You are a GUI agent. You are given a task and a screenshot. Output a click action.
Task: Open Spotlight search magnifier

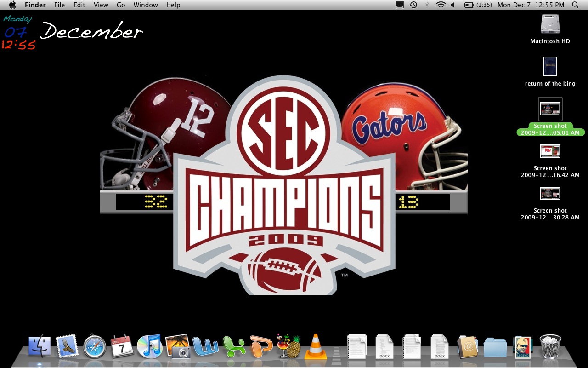tap(576, 5)
